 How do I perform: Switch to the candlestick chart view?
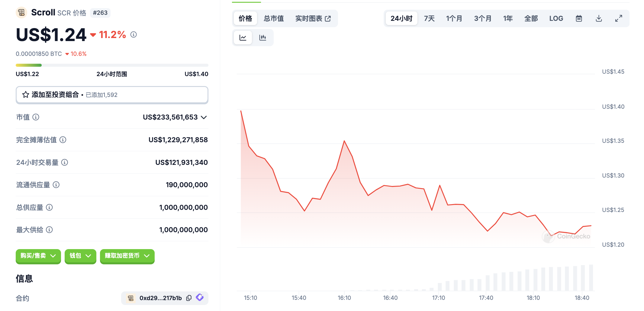(262, 38)
